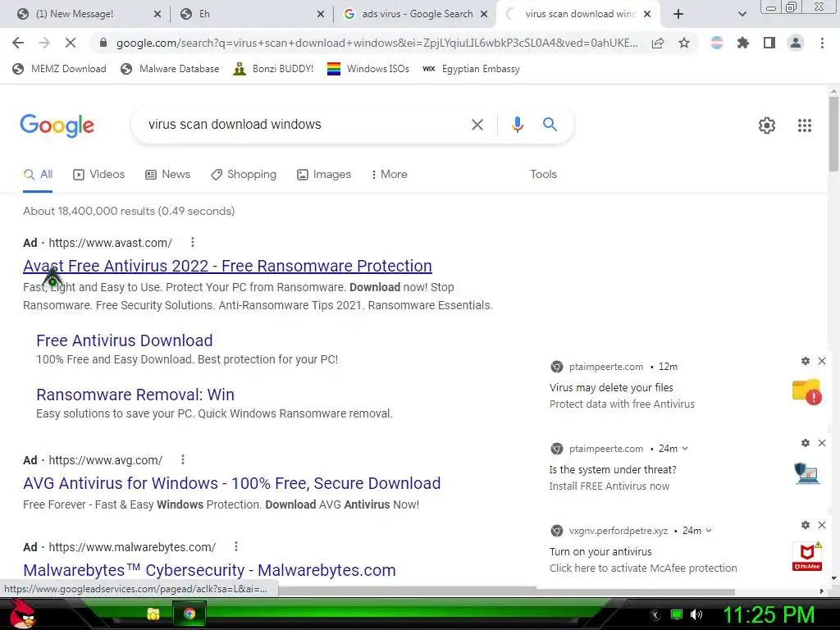This screenshot has width=840, height=630.
Task: Stop loading the page
Action: 71,43
